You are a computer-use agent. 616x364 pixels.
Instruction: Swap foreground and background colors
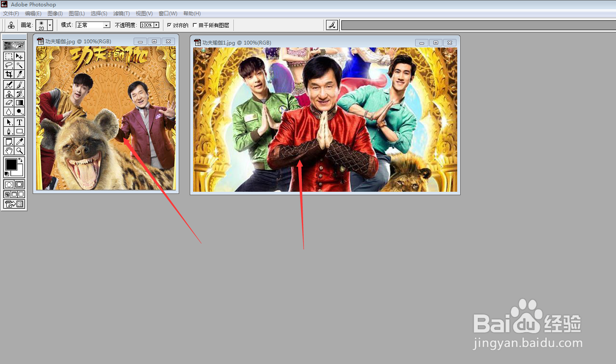coord(21,160)
